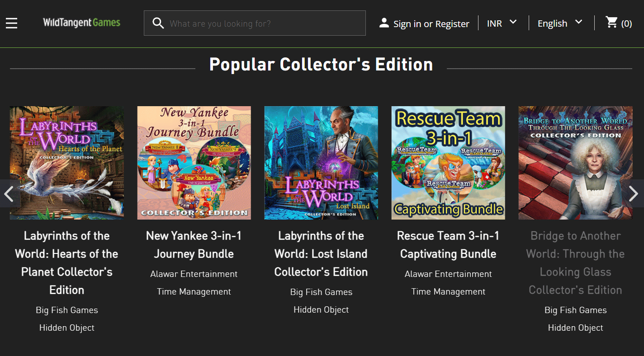Click the search input field

255,23
